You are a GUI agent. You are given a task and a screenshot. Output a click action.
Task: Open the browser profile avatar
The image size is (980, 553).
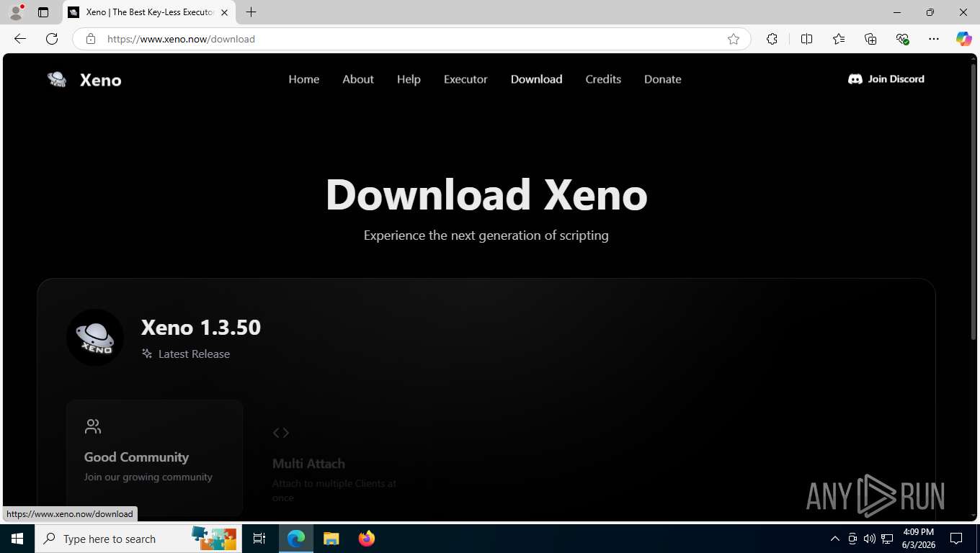coord(16,12)
